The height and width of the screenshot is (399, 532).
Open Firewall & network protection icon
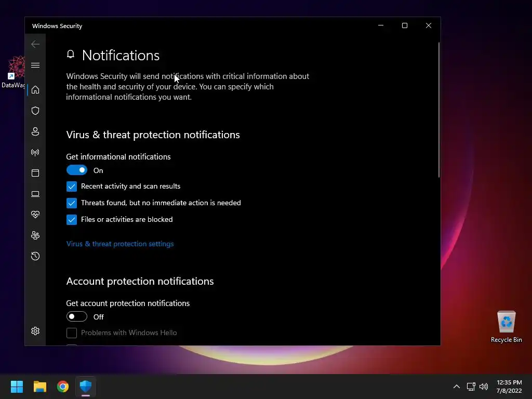point(35,152)
